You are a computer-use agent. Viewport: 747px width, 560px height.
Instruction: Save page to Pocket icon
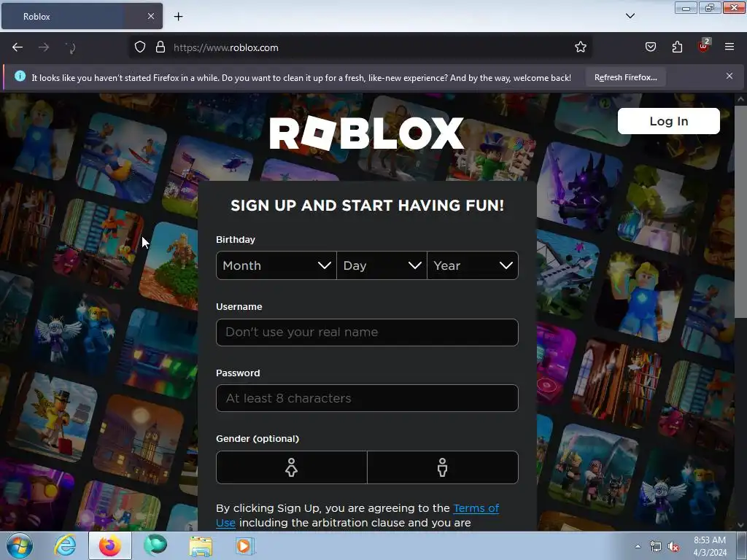point(650,47)
